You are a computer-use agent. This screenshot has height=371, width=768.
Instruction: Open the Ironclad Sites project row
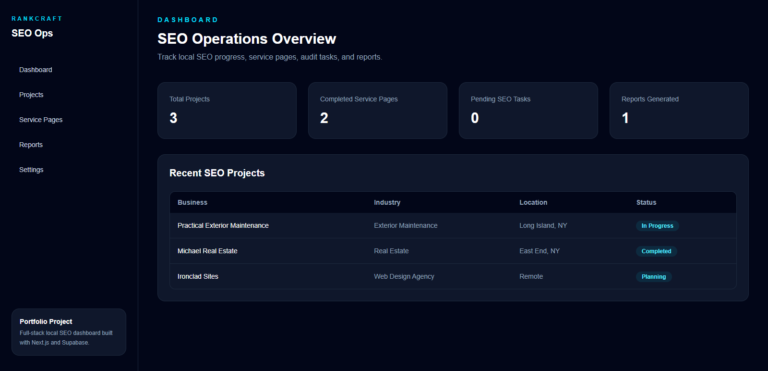(x=453, y=276)
